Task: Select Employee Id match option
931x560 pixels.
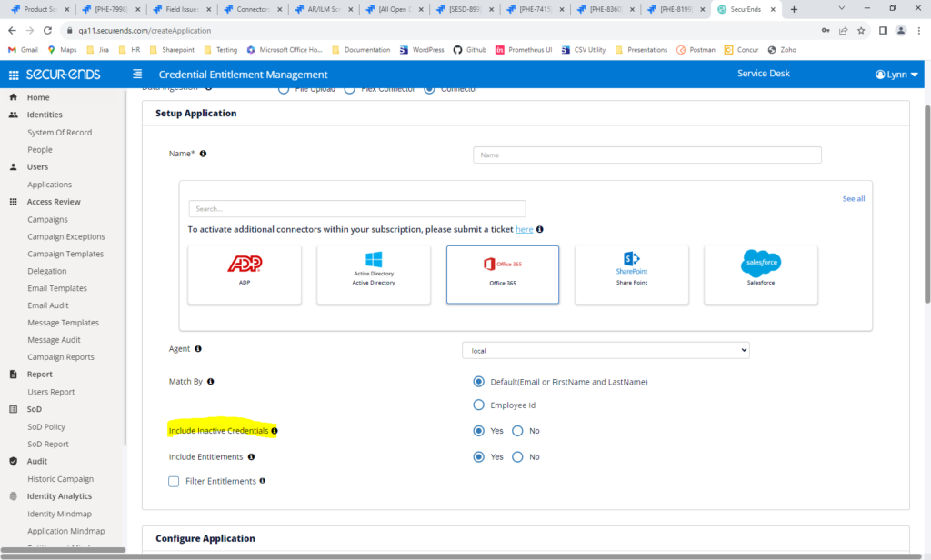Action: tap(478, 405)
